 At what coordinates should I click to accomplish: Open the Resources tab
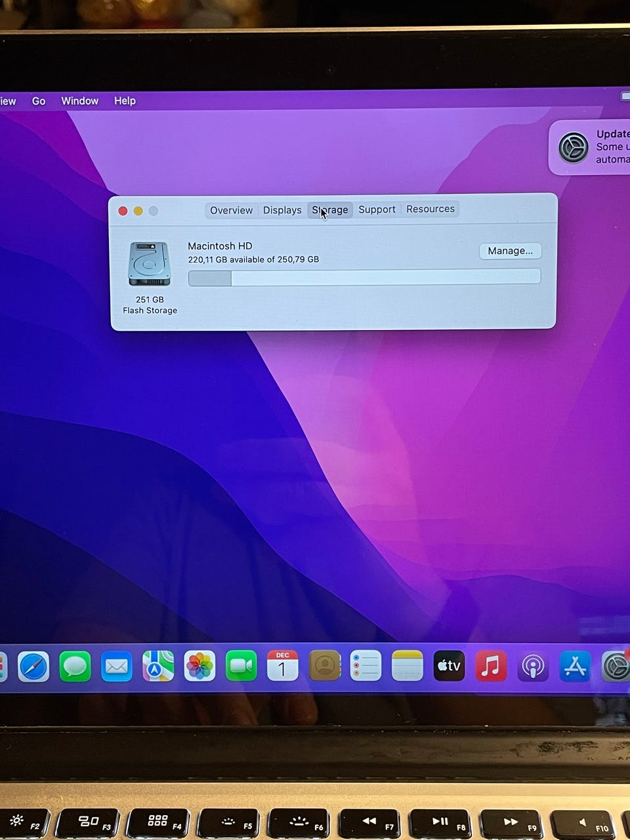(430, 209)
